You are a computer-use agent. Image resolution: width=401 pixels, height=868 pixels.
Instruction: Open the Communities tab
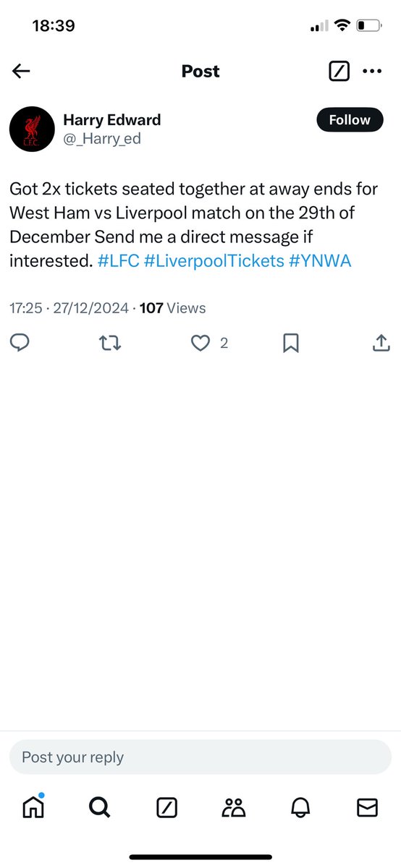234,808
